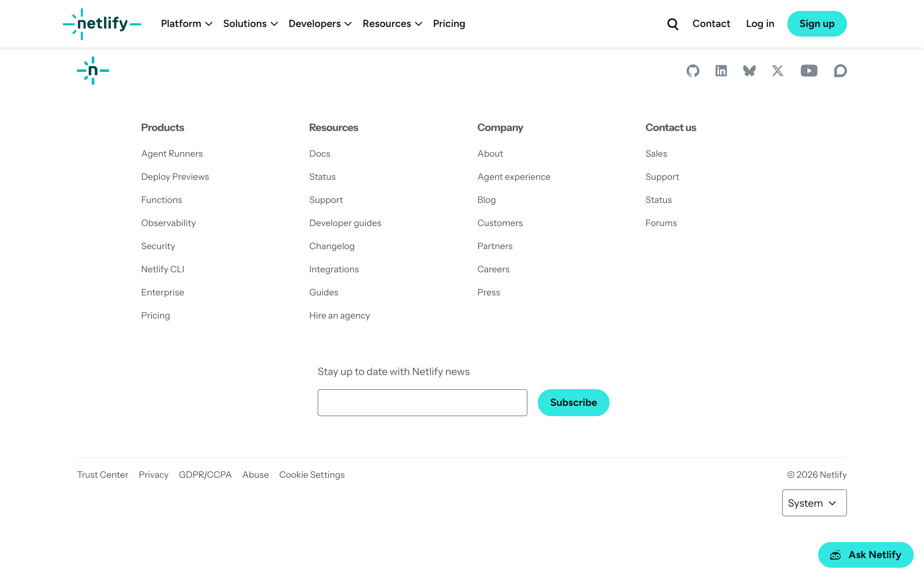The width and height of the screenshot is (924, 578).
Task: Click the search magnifier icon
Action: [673, 24]
